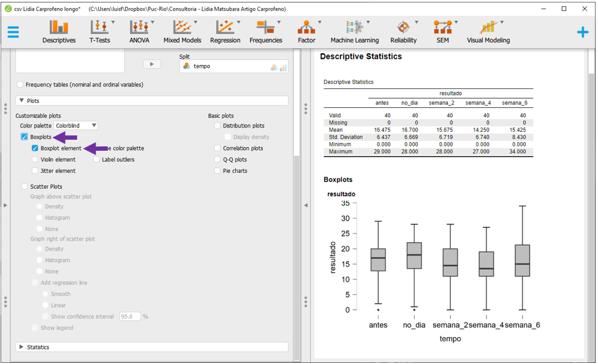This screenshot has width=598, height=364.
Task: Click the tempo variable in Split box
Action: [x=202, y=66]
